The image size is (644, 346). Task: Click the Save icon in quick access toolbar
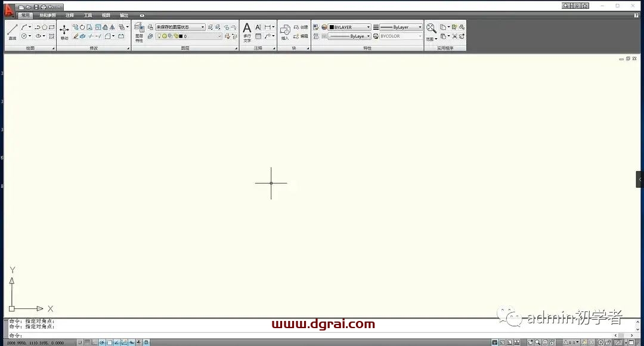coord(36,7)
